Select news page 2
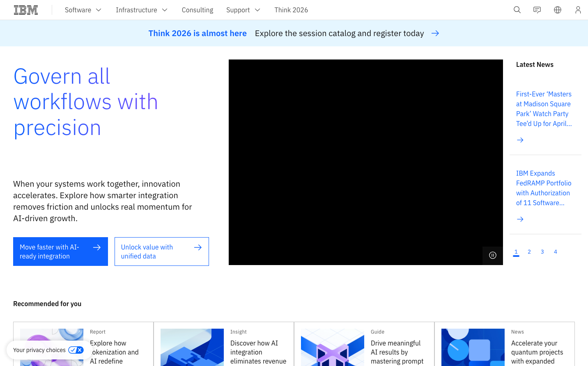Screen dimensions: 588x366 pyautogui.click(x=529, y=252)
